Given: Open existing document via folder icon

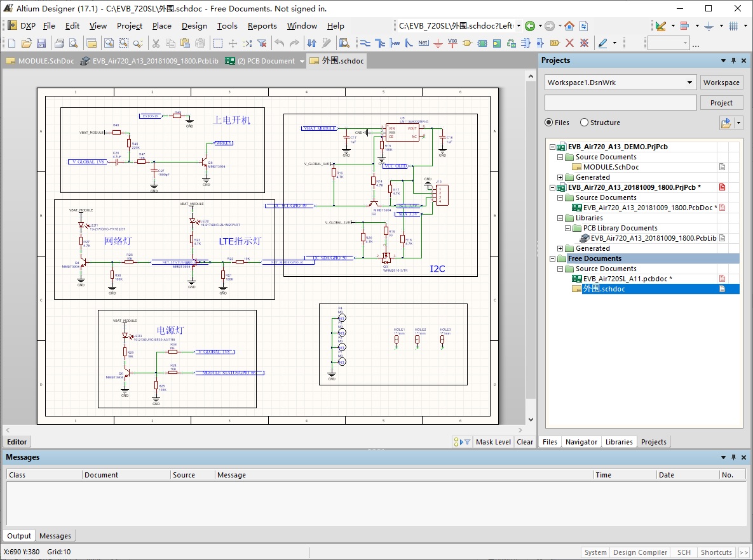Looking at the screenshot, I should [27, 43].
